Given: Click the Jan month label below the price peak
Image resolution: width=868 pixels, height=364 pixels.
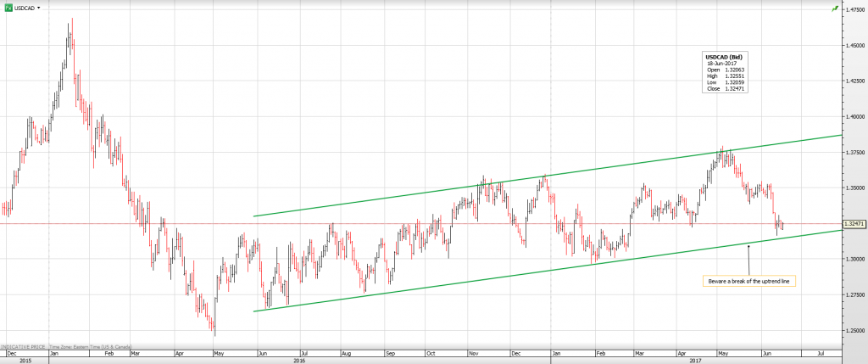Looking at the screenshot, I should click(55, 351).
